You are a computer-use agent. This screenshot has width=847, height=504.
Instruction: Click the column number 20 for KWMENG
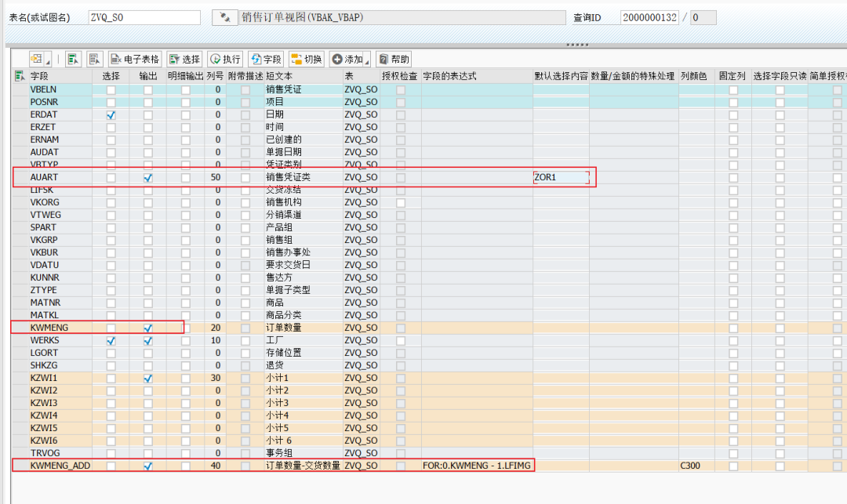(215, 328)
